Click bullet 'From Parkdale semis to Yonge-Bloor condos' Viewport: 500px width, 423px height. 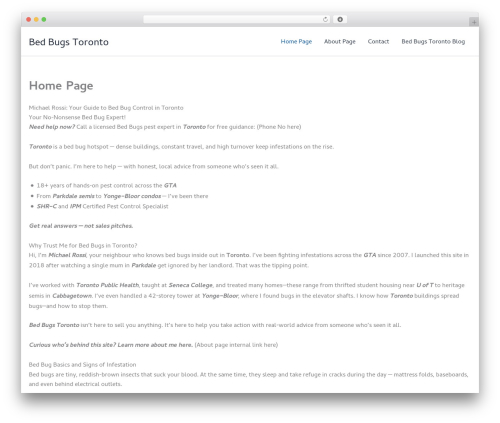(x=122, y=196)
